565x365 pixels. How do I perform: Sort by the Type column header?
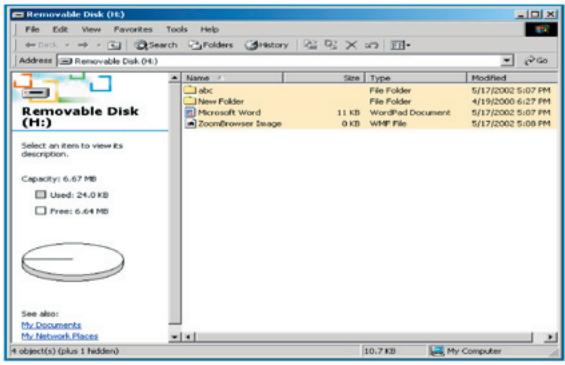[x=416, y=78]
